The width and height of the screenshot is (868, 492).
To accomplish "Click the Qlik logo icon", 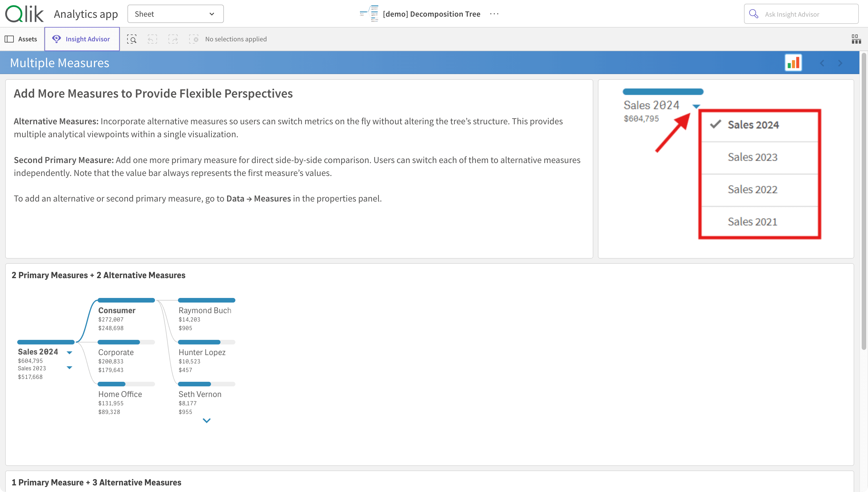I will [24, 14].
